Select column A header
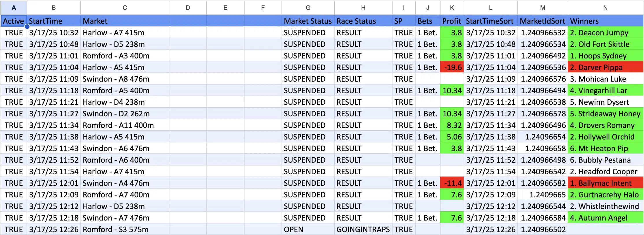This screenshot has width=644, height=235. [14, 8]
